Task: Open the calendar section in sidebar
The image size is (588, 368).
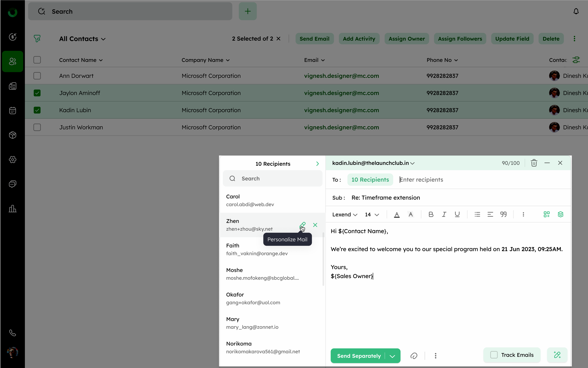Action: tap(13, 111)
